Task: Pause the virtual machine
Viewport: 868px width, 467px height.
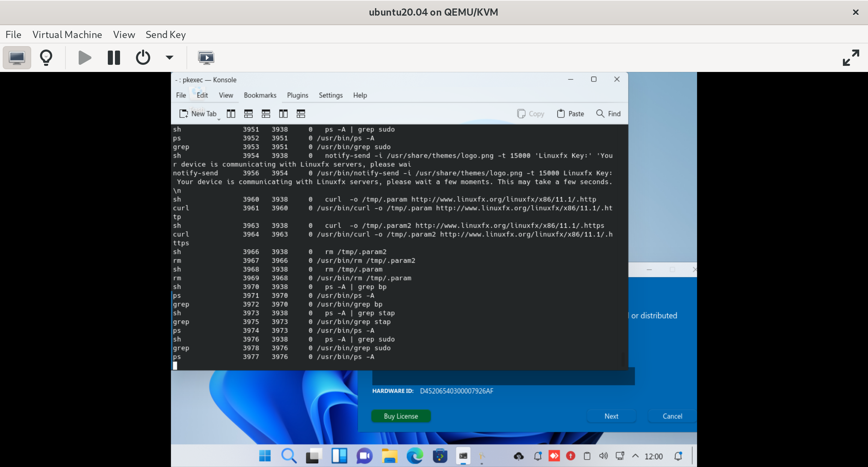Action: (x=114, y=58)
